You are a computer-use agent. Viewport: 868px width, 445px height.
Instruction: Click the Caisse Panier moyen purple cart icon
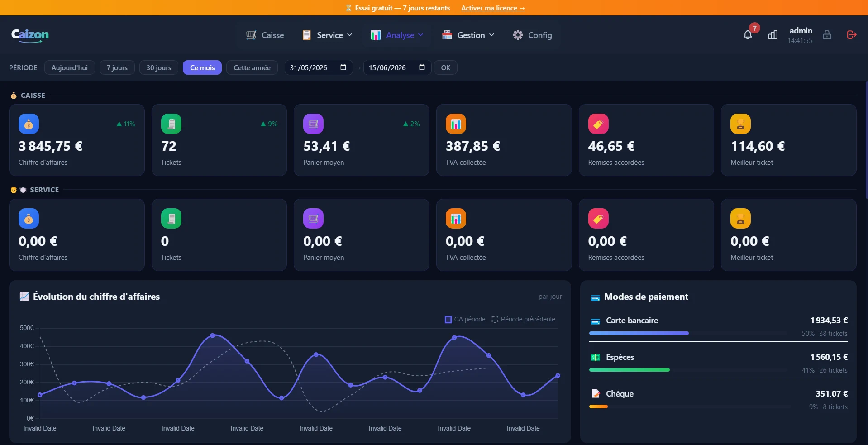(x=313, y=124)
